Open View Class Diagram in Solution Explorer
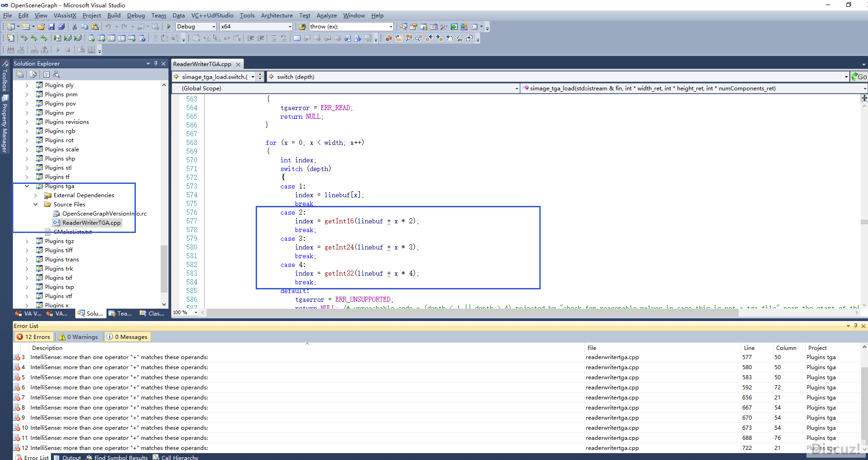The image size is (868, 460). click(x=56, y=74)
